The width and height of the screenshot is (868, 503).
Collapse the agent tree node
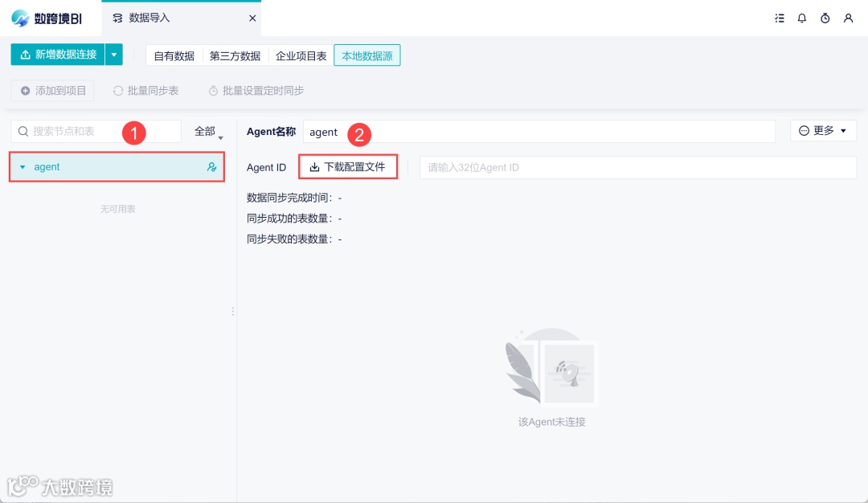coord(23,166)
